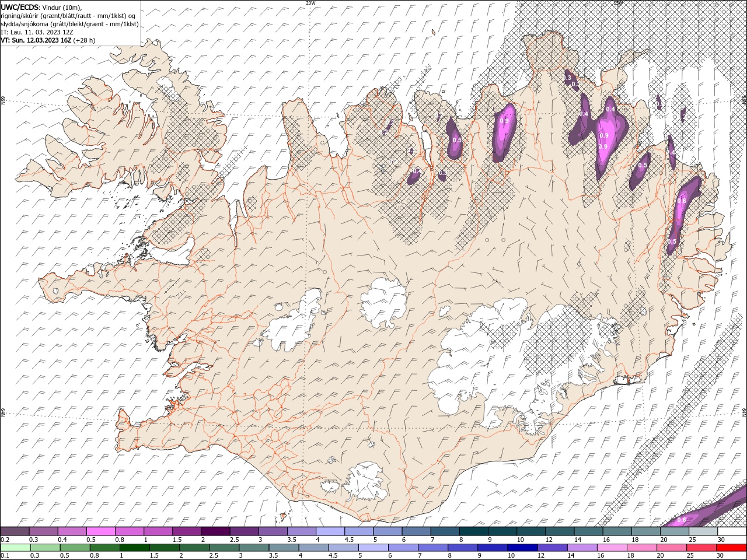Click the 0.3 light green swatch, lower legend row

tap(45, 547)
